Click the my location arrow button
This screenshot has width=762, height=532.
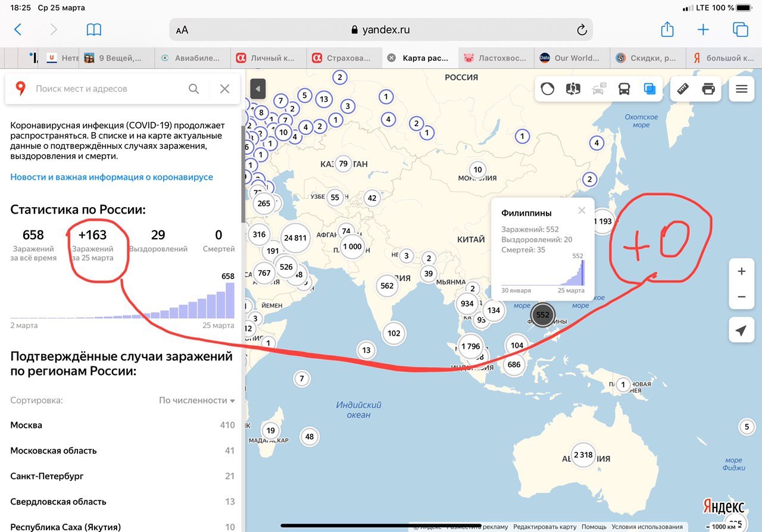click(x=741, y=331)
